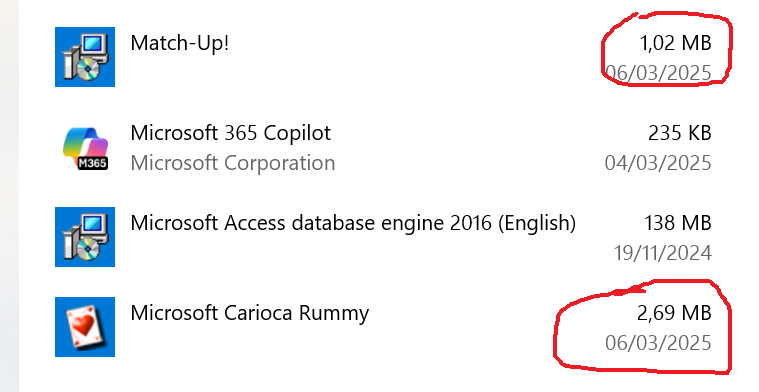Image resolution: width=759 pixels, height=392 pixels.
Task: Select the Match-Up! app name
Action: 180,43
